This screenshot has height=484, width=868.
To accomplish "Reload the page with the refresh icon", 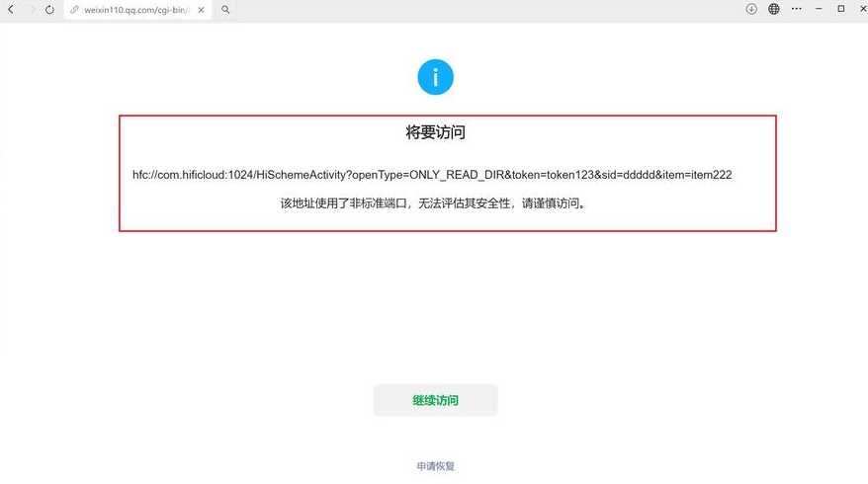I will (49, 10).
